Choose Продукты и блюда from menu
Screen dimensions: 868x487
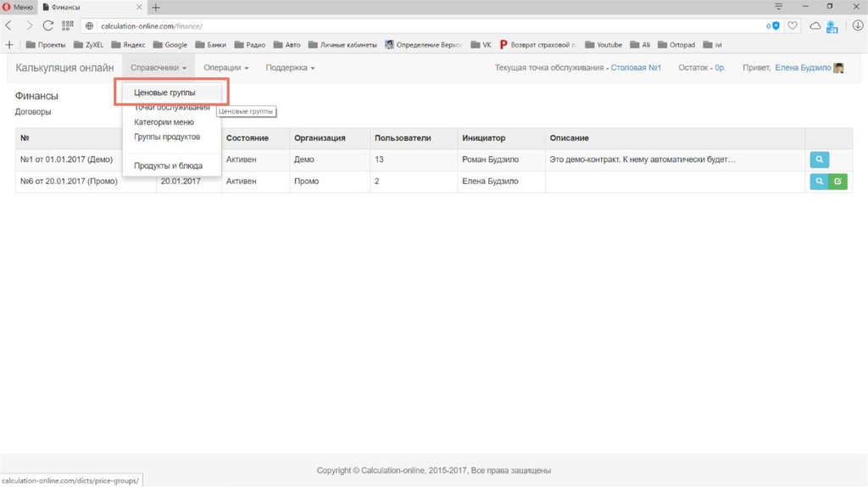pyautogui.click(x=168, y=166)
